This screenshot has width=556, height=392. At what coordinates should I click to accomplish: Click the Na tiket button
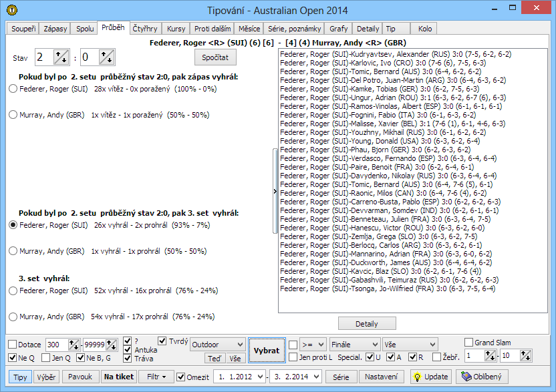coord(119,377)
